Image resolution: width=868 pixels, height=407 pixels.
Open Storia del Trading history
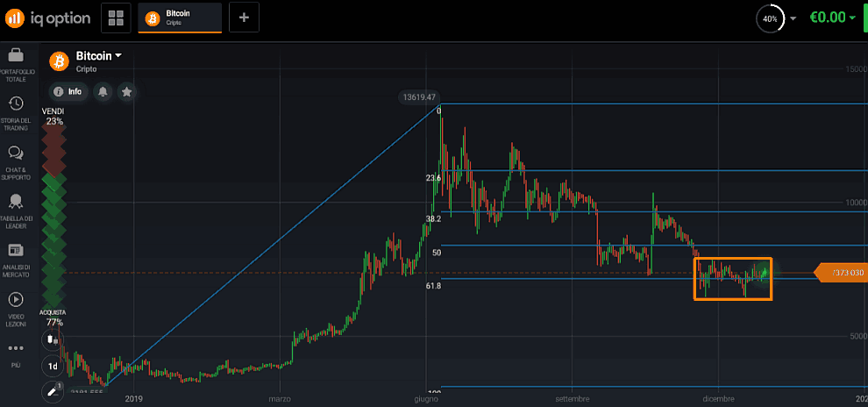point(15,112)
